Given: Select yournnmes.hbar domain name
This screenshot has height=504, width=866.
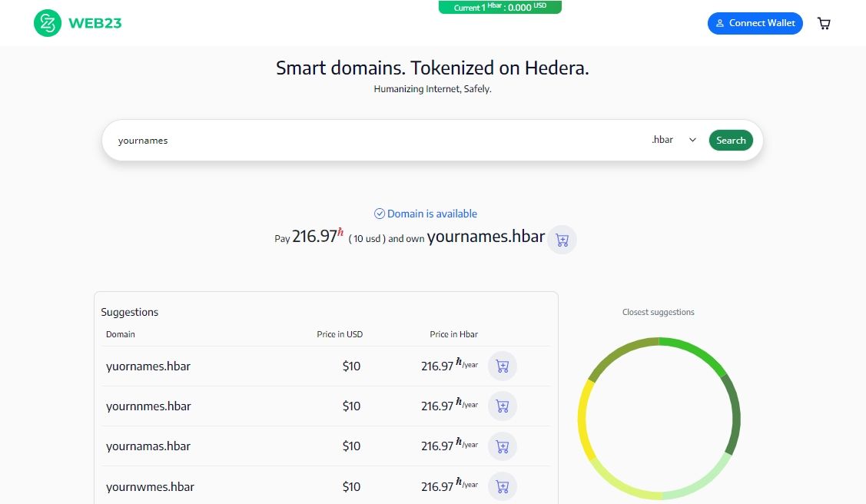Looking at the screenshot, I should pyautogui.click(x=148, y=406).
